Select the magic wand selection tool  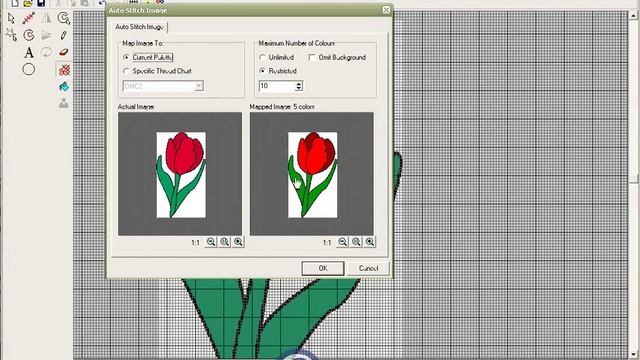(x=11, y=35)
